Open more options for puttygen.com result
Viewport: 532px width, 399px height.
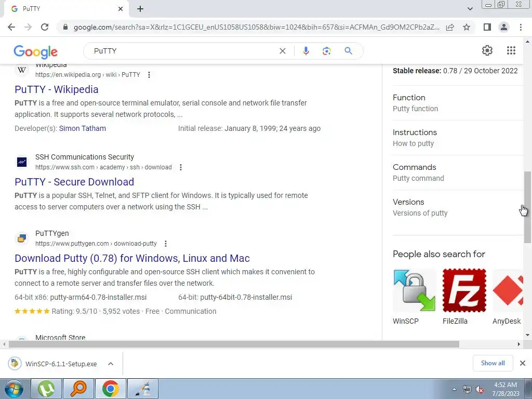click(x=166, y=244)
